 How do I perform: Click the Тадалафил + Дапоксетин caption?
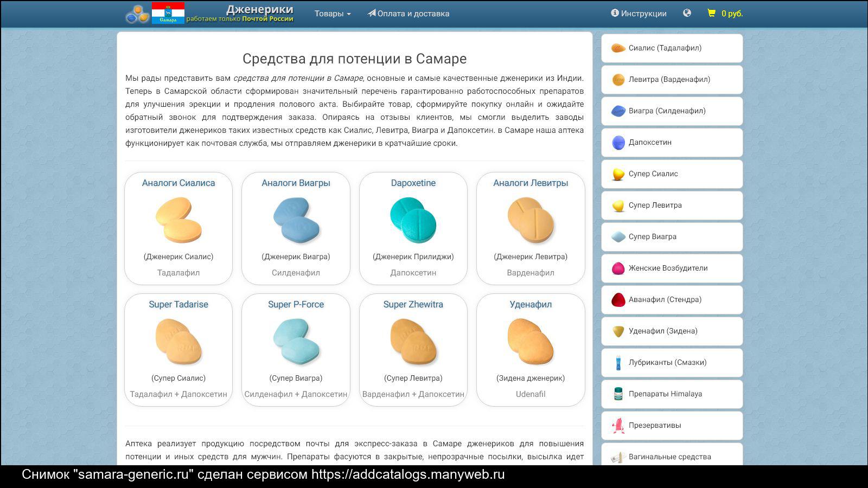tap(178, 394)
